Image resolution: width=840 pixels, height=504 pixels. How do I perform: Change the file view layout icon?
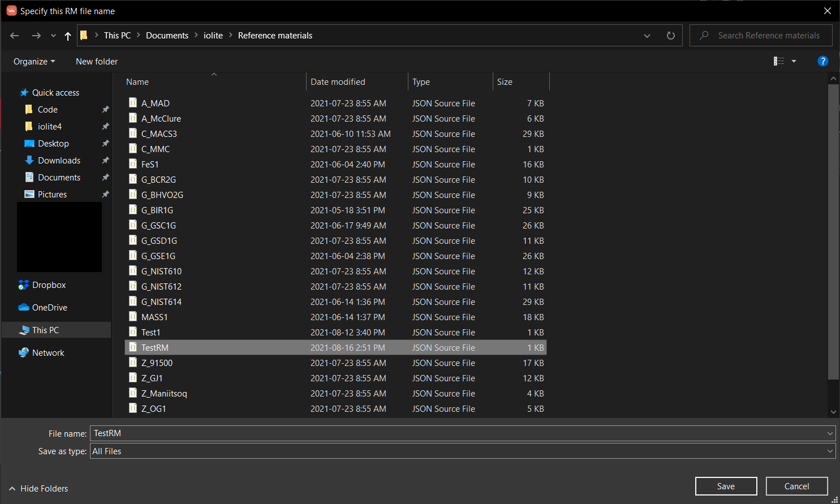pyautogui.click(x=779, y=61)
